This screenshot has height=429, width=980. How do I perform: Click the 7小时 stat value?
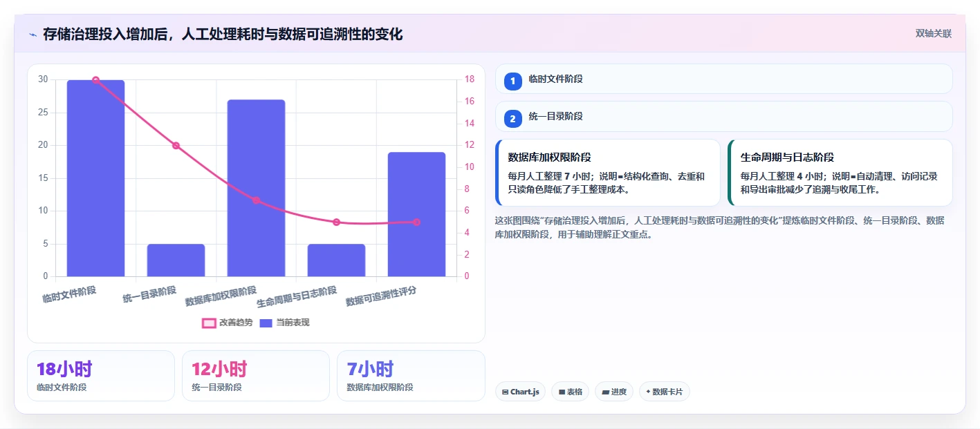click(x=370, y=369)
